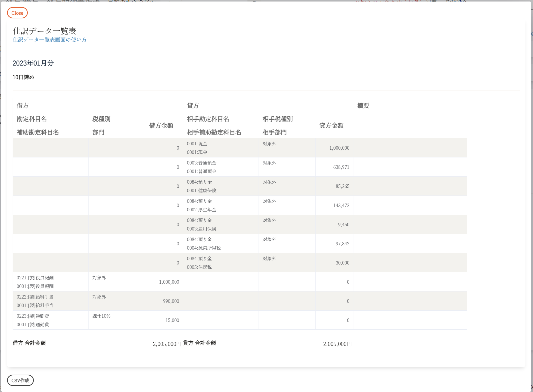Click the 摘要 column header

point(363,106)
